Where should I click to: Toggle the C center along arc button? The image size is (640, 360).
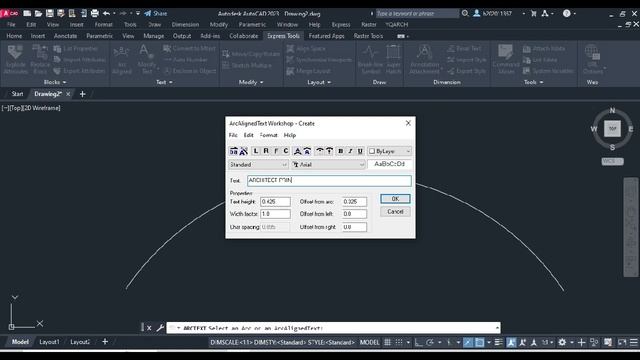pos(286,151)
